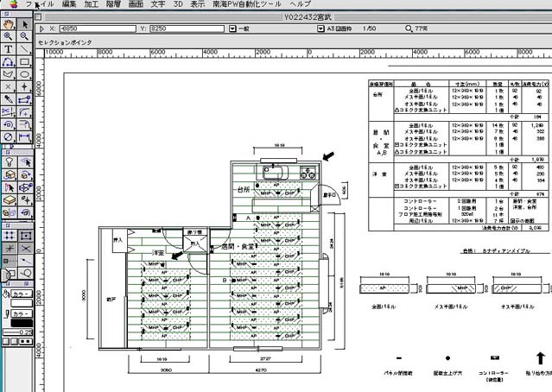Toggle Snap to Grid constraint
The height and width of the screenshot is (392, 552).
(x=8, y=234)
